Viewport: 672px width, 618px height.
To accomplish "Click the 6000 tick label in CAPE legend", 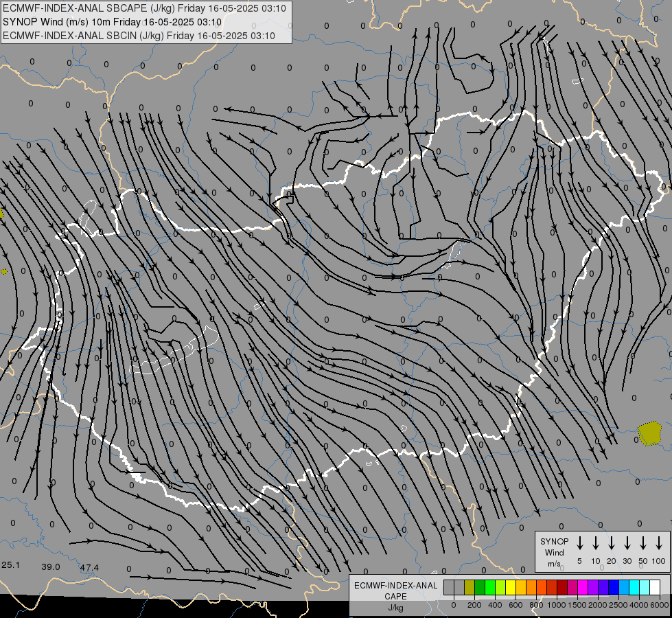I will point(660,605).
